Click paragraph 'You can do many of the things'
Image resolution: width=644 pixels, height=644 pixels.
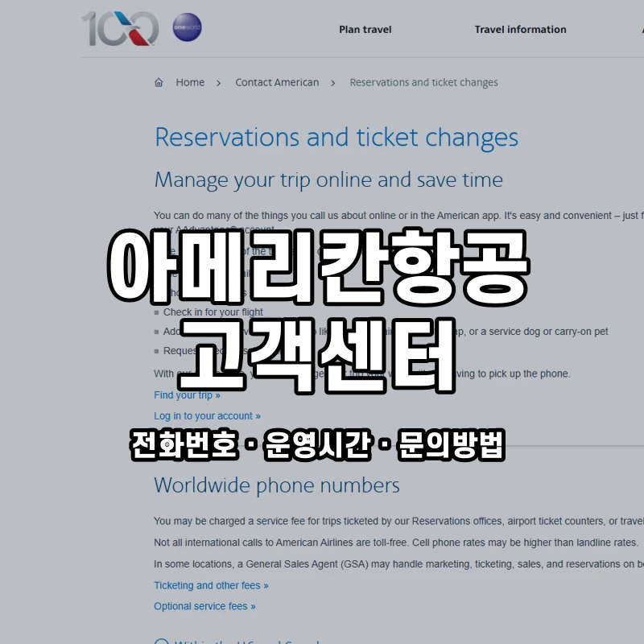398,222
